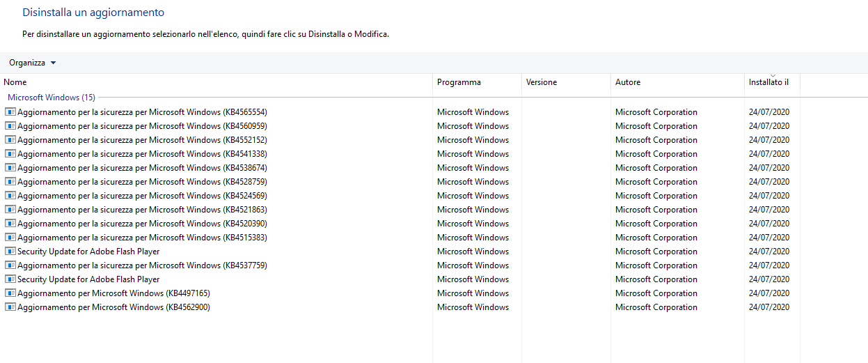Click Microsoft Corporation in the KB4541338 row
Image resolution: width=868 pixels, height=363 pixels.
[x=656, y=154]
